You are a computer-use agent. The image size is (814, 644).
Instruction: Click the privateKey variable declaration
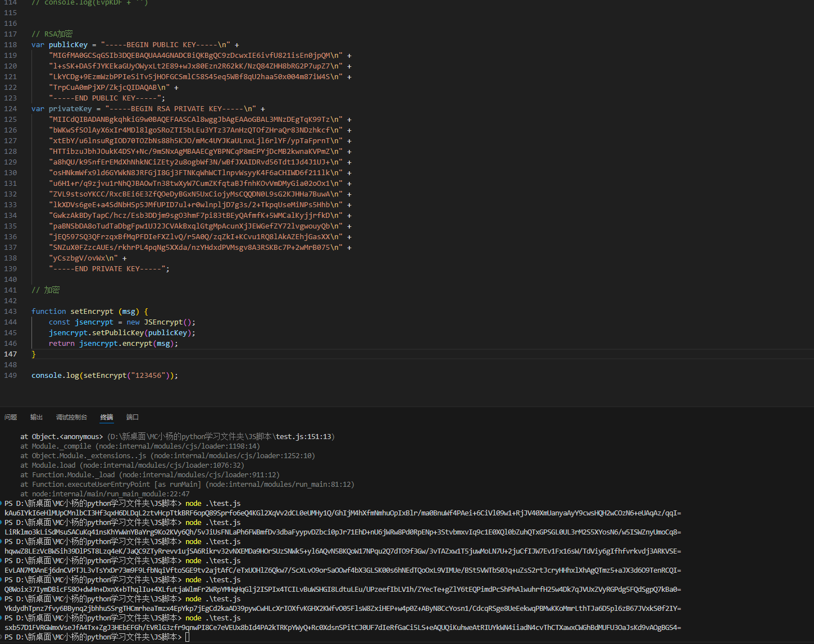[x=70, y=109]
